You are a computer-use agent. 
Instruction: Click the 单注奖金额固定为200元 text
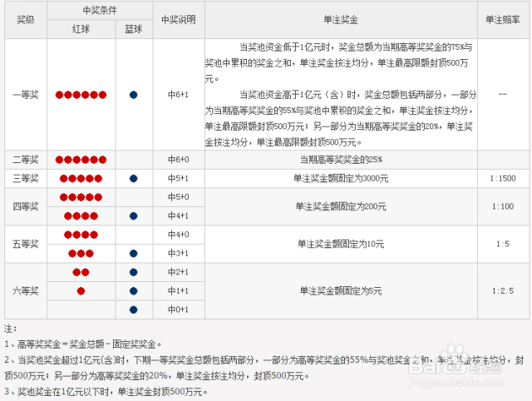pos(341,206)
